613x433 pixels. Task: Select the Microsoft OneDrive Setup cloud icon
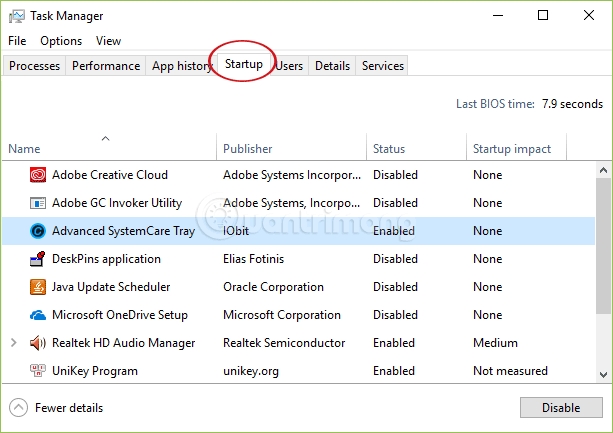(x=38, y=315)
